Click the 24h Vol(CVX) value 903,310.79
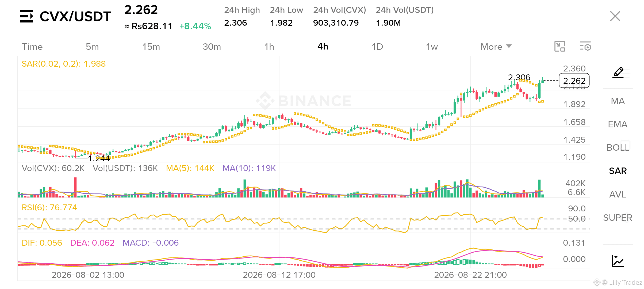The image size is (644, 289). pyautogui.click(x=336, y=23)
